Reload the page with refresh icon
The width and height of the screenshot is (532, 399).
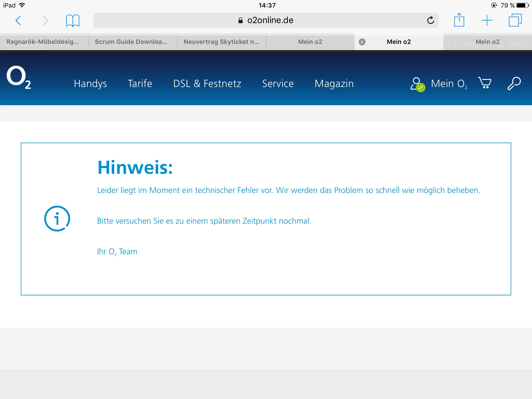(430, 20)
